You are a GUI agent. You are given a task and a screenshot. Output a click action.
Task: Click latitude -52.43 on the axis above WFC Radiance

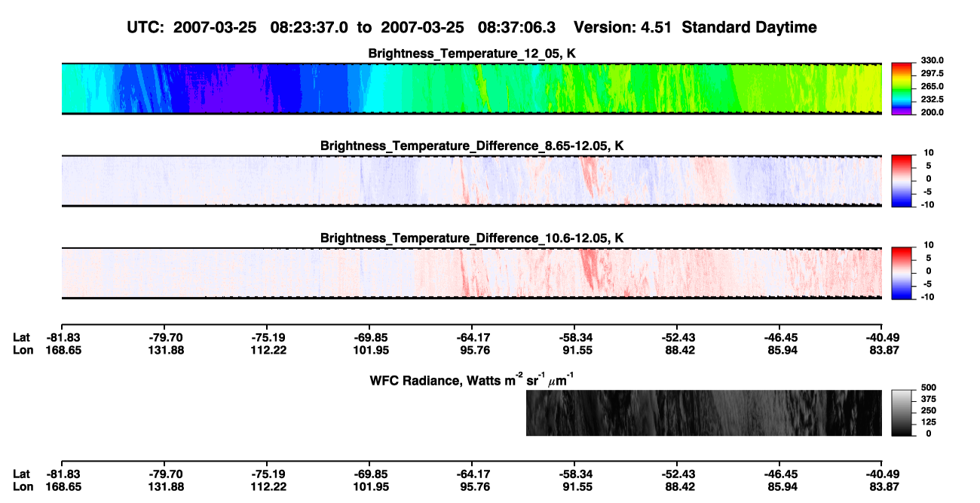677,338
